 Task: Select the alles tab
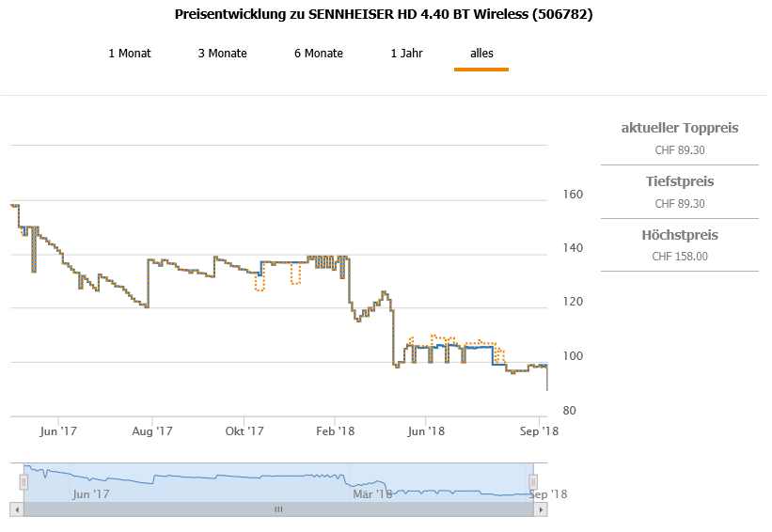pyautogui.click(x=481, y=54)
